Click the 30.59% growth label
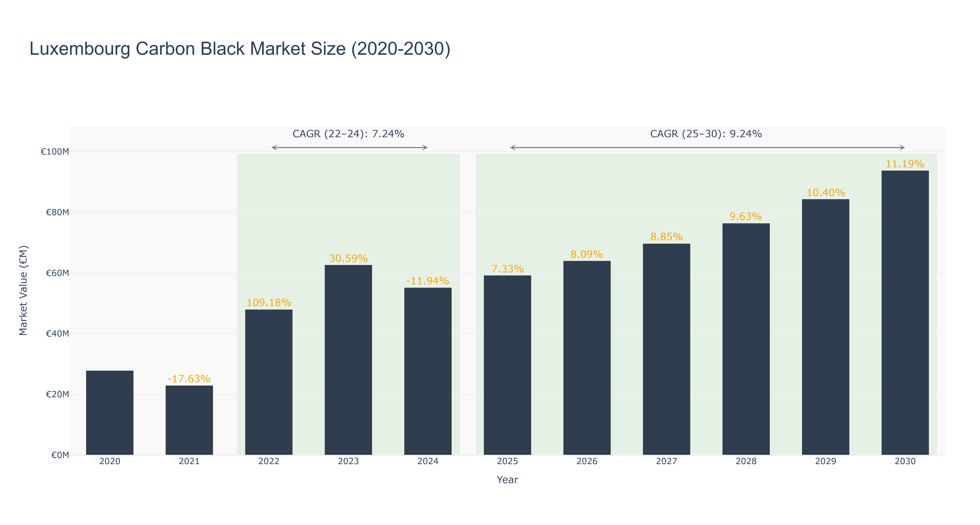980x525 pixels. [x=348, y=258]
